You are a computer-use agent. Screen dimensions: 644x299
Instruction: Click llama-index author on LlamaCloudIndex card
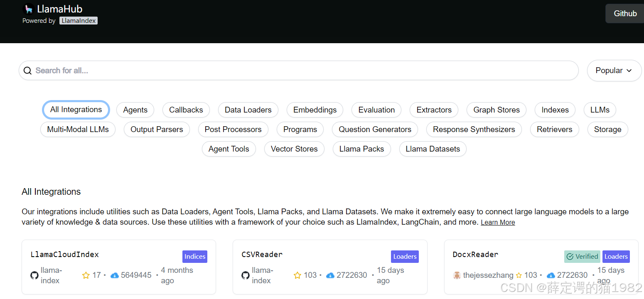(51, 275)
